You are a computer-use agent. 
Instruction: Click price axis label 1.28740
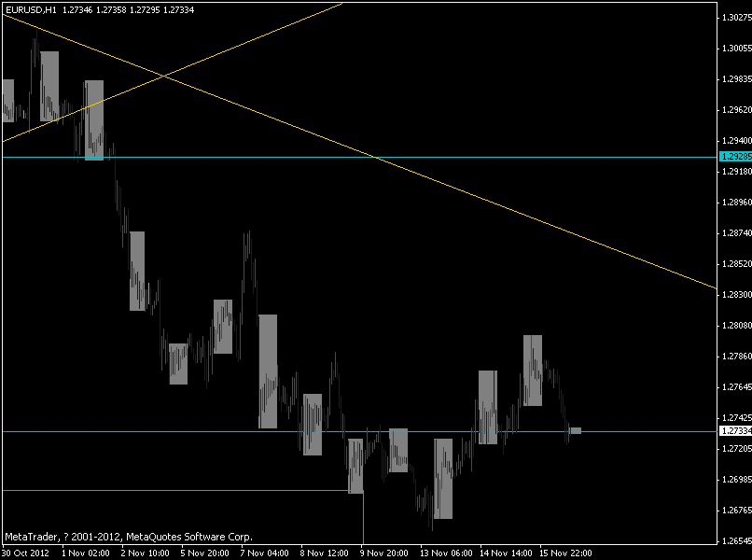click(737, 233)
